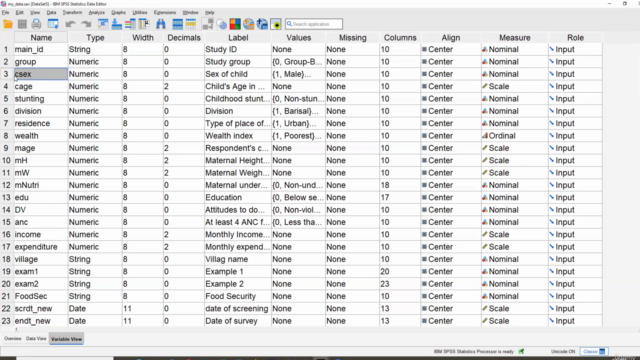Open the Missing cell for income row
This screenshot has width=640, height=360.
352,234
